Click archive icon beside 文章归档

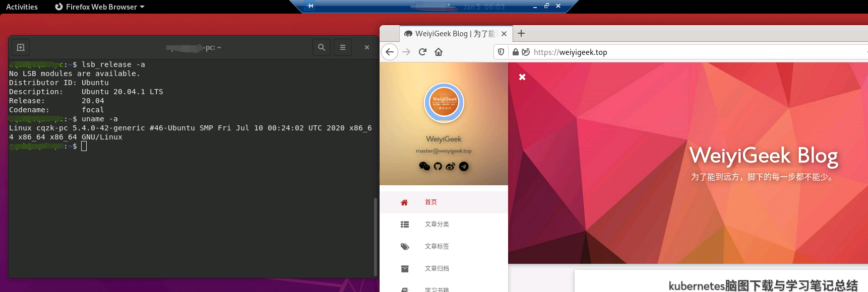pos(404,269)
